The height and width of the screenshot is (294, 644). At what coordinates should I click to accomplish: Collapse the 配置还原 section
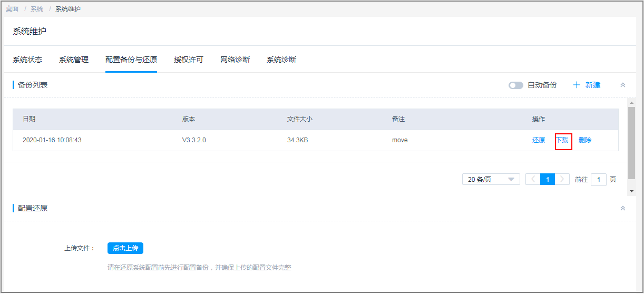click(x=622, y=208)
